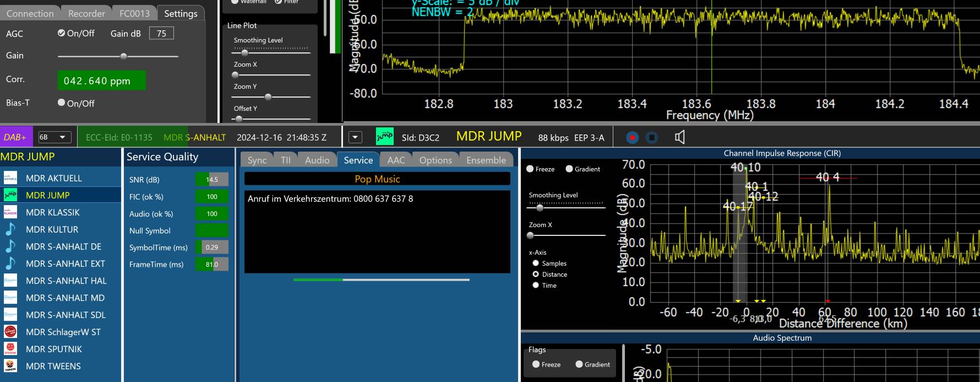Open the DAB+ mode selector

coord(15,137)
